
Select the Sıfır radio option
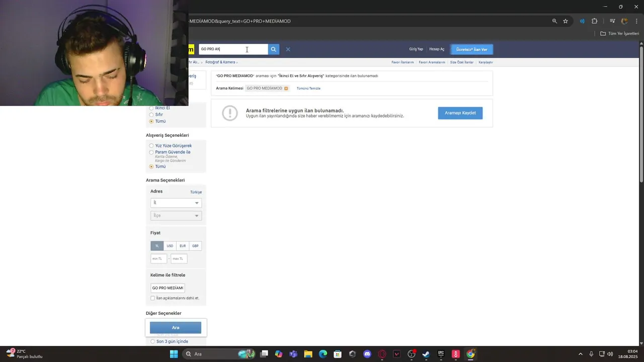point(151,115)
